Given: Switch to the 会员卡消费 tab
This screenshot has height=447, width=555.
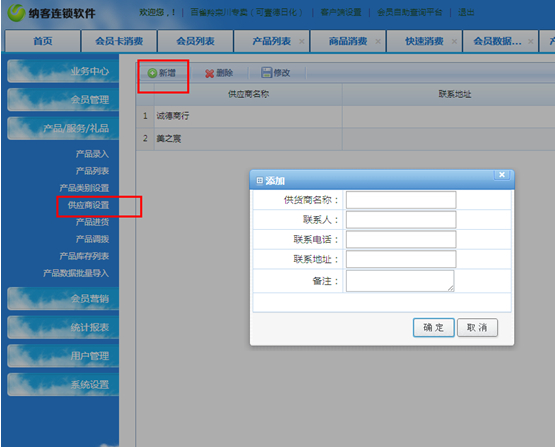Looking at the screenshot, I should [x=119, y=41].
